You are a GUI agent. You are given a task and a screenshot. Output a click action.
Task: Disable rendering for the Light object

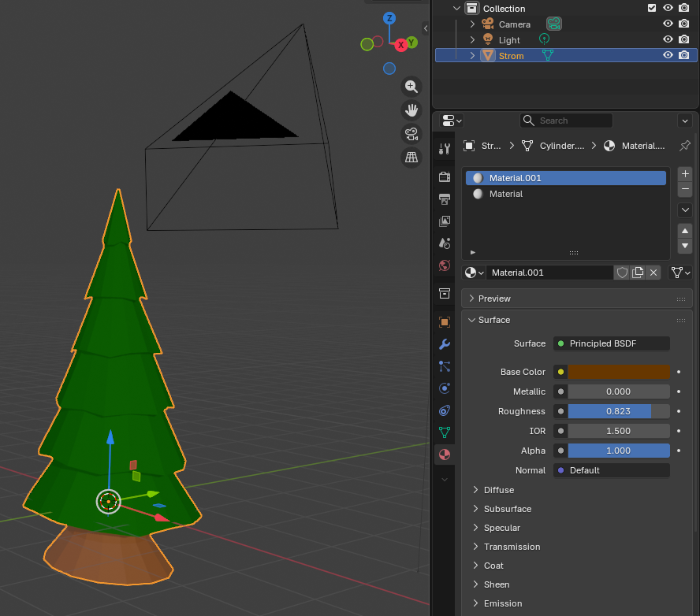point(684,39)
